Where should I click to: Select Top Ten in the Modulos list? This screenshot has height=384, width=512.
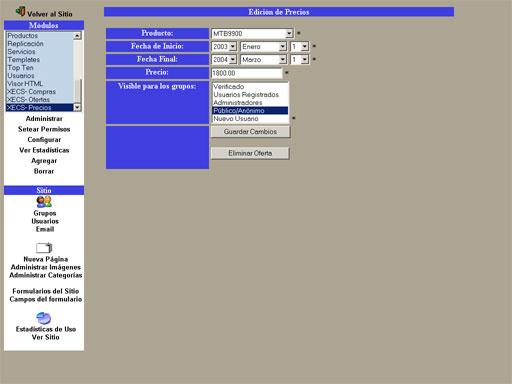pyautogui.click(x=40, y=68)
